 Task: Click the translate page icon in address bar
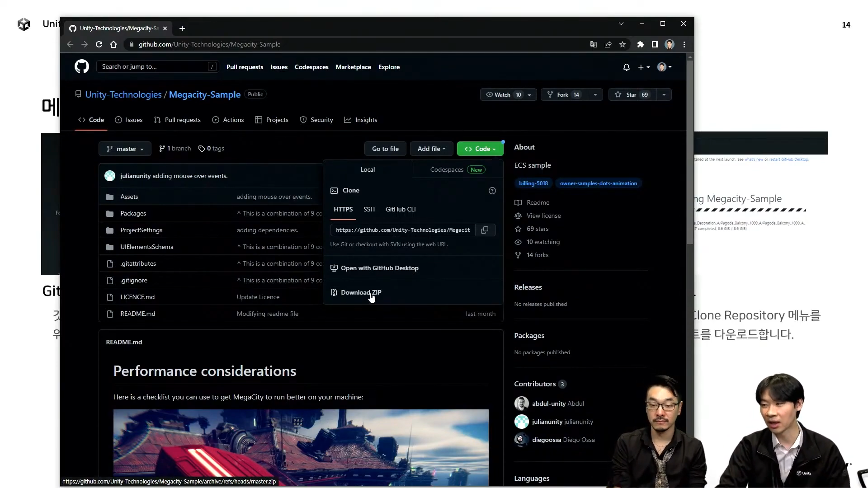[x=593, y=44]
